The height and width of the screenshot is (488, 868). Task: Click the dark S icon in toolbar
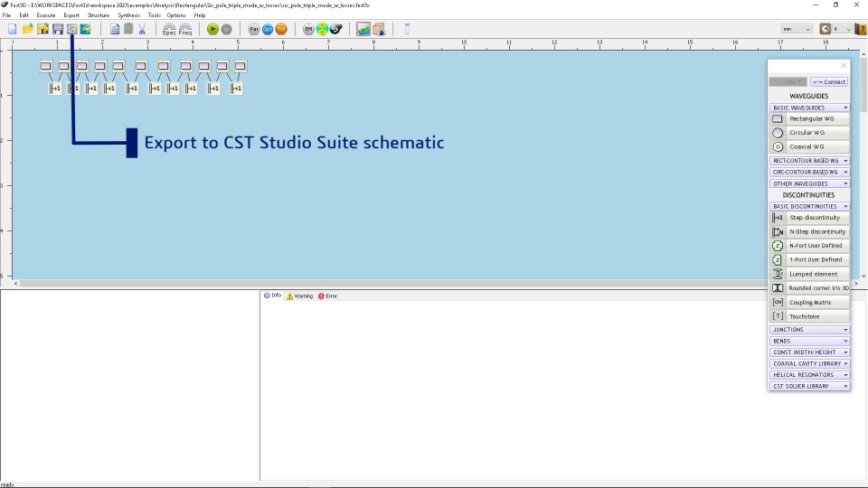[336, 29]
